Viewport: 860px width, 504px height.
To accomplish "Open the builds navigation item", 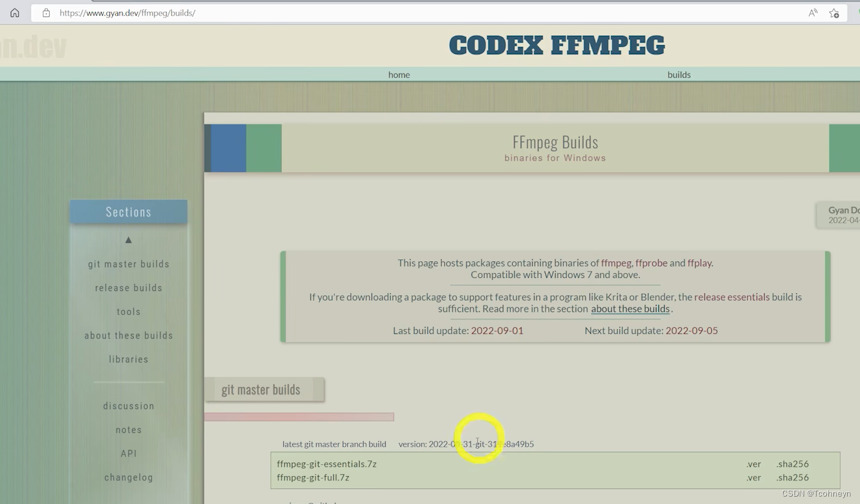I will [679, 74].
